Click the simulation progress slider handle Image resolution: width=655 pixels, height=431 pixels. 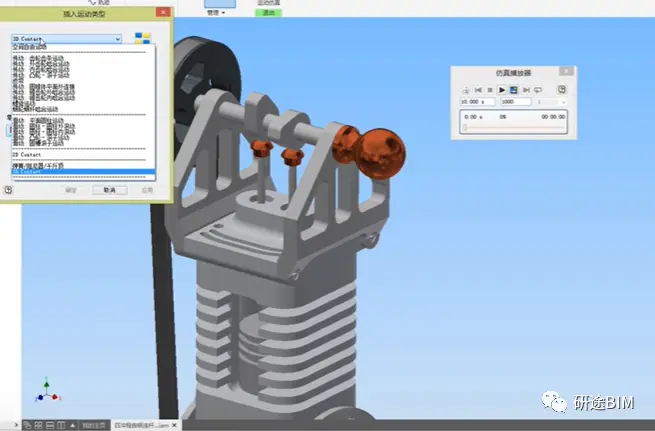(x=465, y=128)
